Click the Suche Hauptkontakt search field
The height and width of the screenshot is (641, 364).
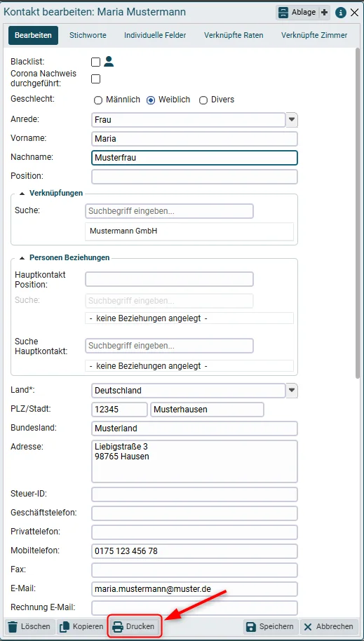coord(169,346)
